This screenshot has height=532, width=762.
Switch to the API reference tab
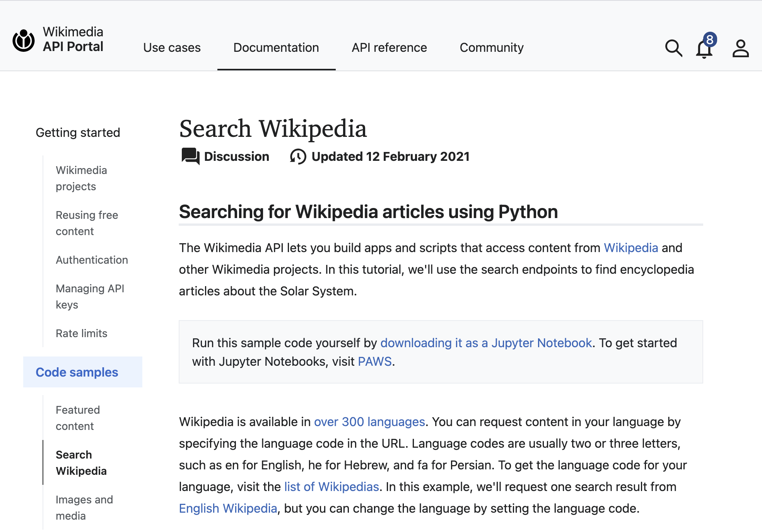[x=389, y=48]
